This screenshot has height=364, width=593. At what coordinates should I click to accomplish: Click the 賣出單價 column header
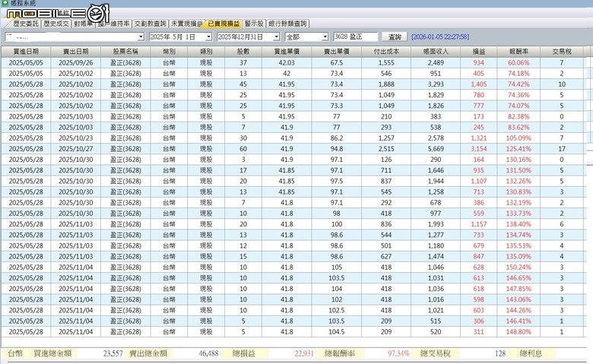(x=337, y=52)
